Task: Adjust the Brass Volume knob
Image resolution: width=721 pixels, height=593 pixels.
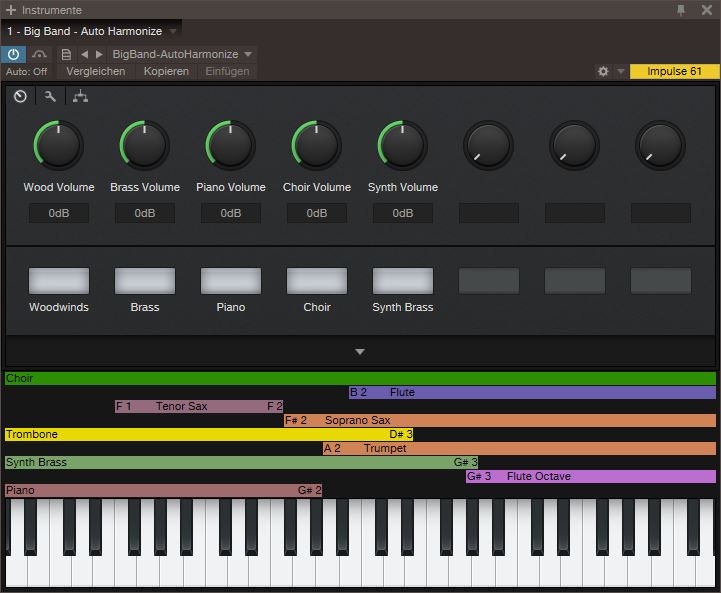Action: (144, 145)
